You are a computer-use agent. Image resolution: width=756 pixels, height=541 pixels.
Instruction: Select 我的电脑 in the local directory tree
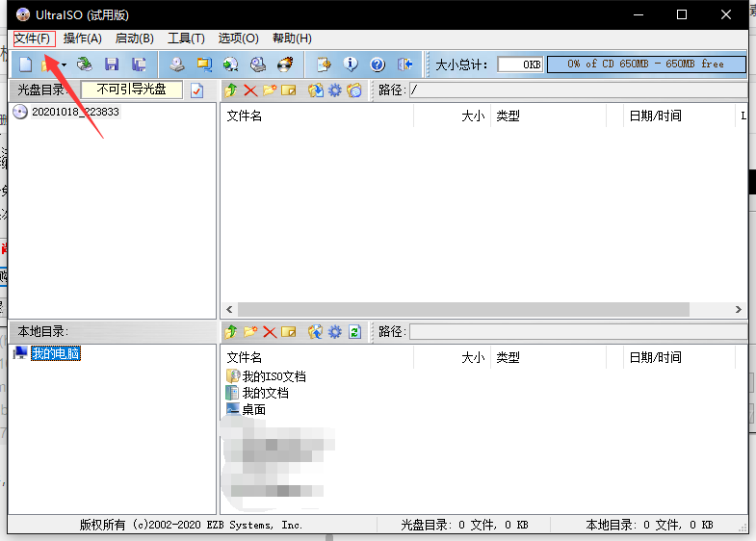56,353
